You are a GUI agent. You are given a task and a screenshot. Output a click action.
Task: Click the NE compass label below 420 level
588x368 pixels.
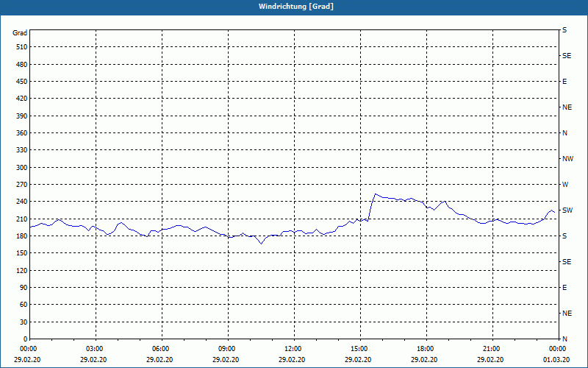tap(567, 107)
